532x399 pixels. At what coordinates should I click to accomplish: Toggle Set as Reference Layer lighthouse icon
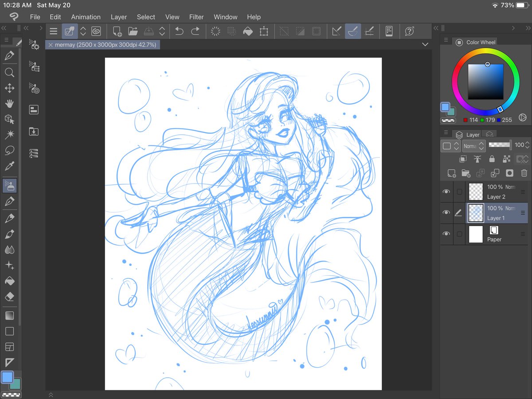pos(477,159)
